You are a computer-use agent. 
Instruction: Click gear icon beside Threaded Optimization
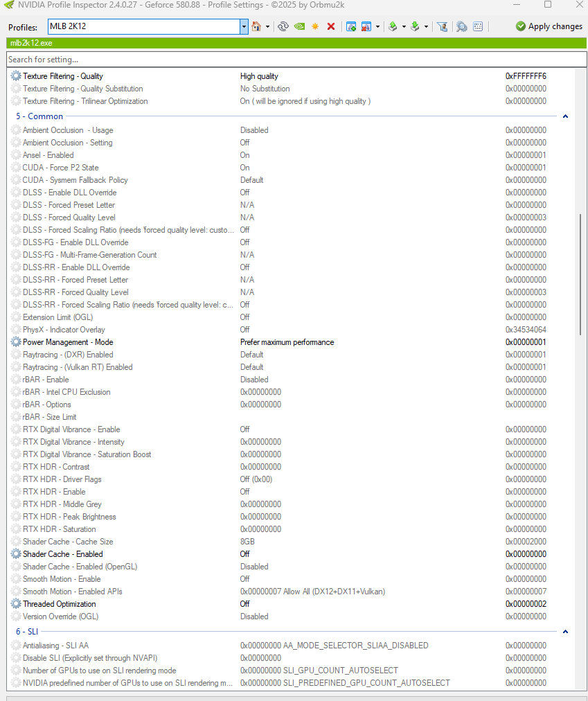(x=16, y=604)
